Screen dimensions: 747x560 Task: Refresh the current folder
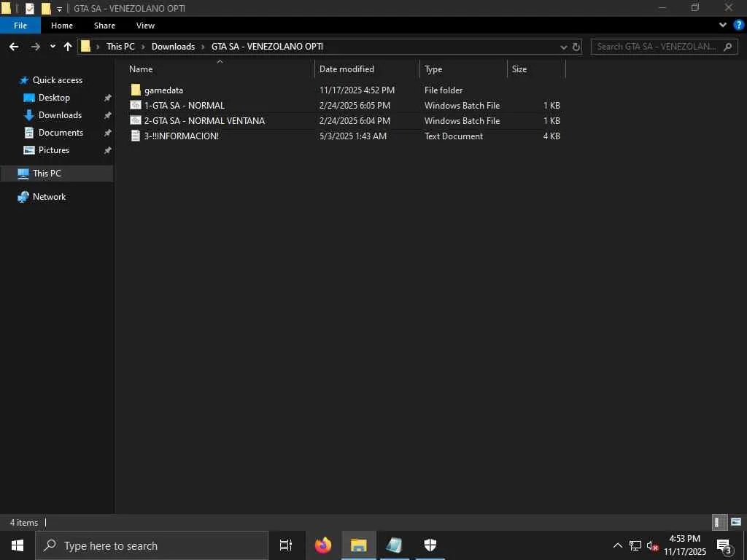[576, 47]
